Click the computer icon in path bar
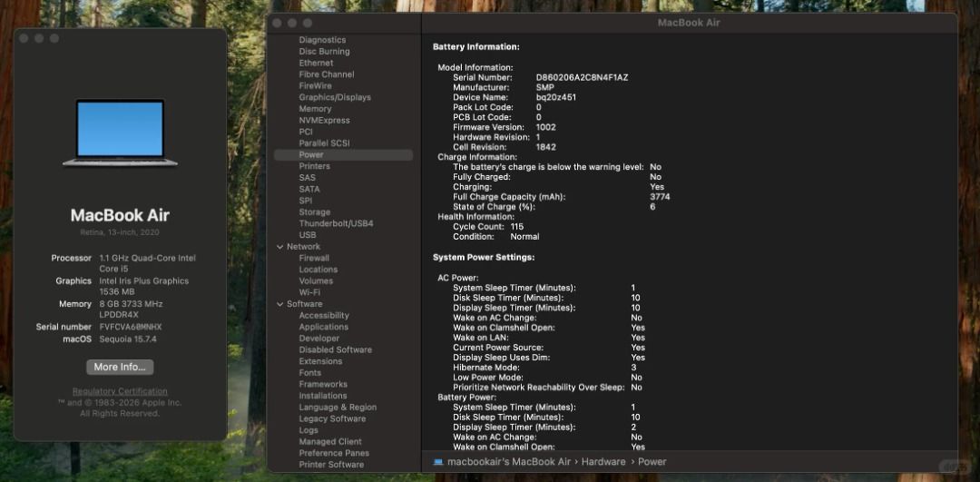Image resolution: width=980 pixels, height=482 pixels. (438, 462)
